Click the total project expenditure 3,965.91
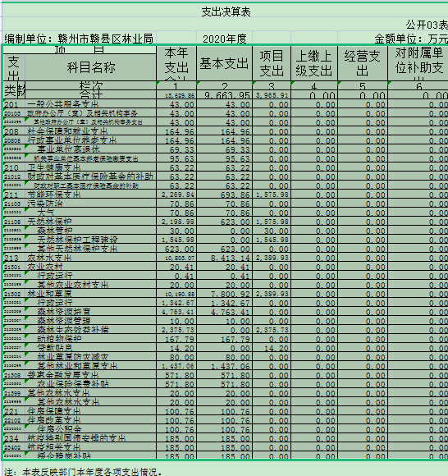 click(272, 95)
